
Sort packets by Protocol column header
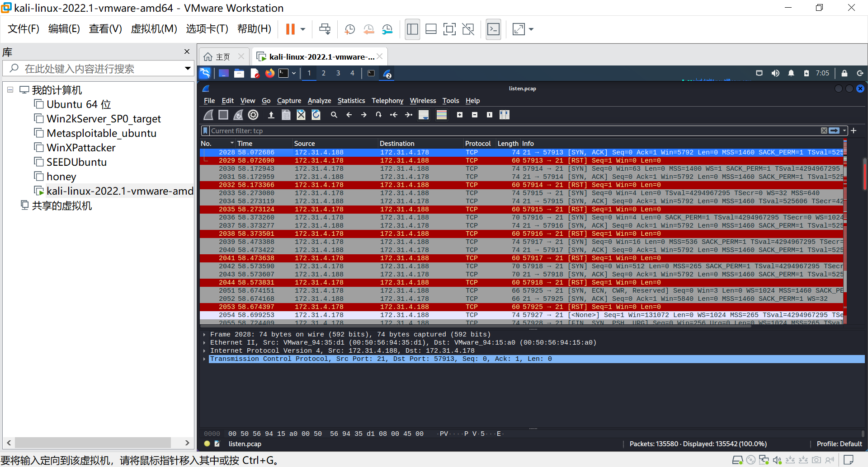[x=479, y=144]
